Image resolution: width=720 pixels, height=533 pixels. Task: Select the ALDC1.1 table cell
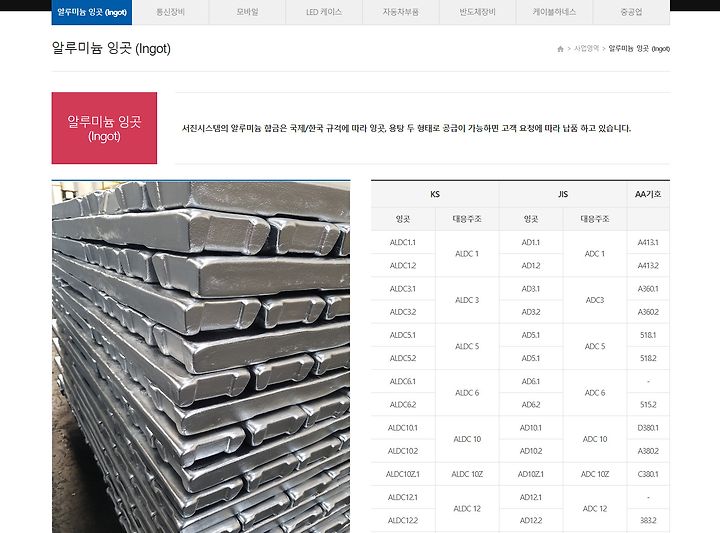pyautogui.click(x=403, y=242)
